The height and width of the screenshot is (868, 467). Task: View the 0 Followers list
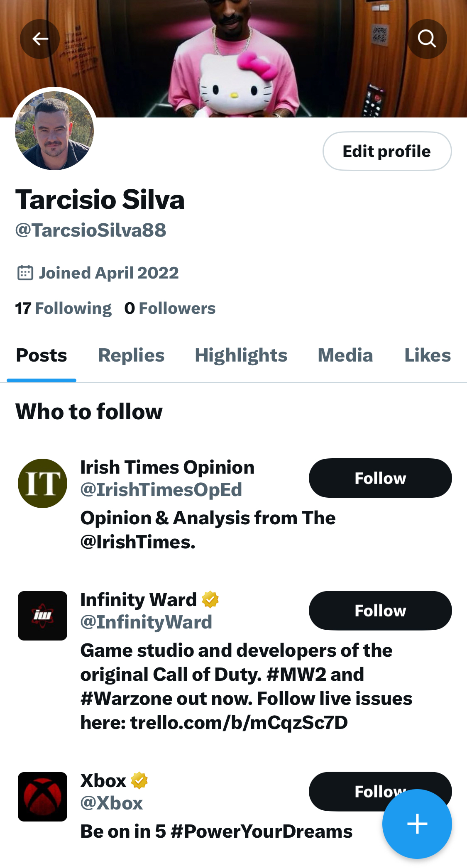tap(170, 308)
